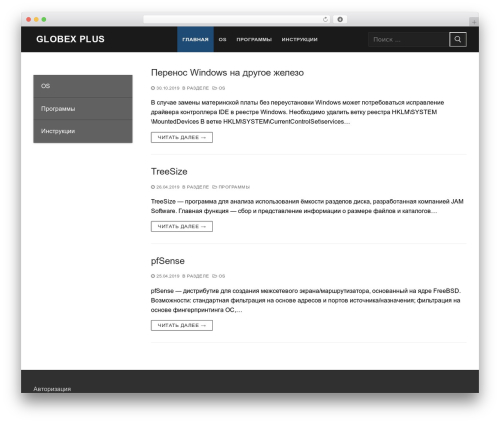Viewport: 500px width, 423px height.
Task: Select Инструкции in the sidebar menu
Action: pyautogui.click(x=83, y=131)
